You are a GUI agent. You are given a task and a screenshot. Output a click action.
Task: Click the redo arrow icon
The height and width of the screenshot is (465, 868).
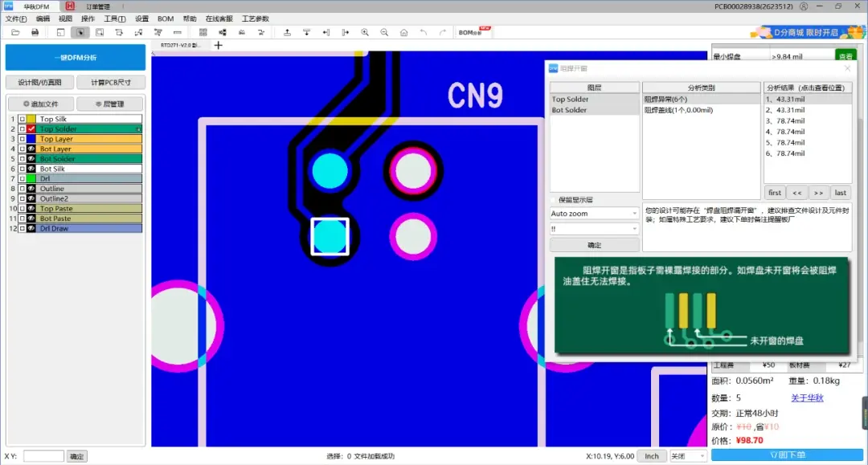442,33
